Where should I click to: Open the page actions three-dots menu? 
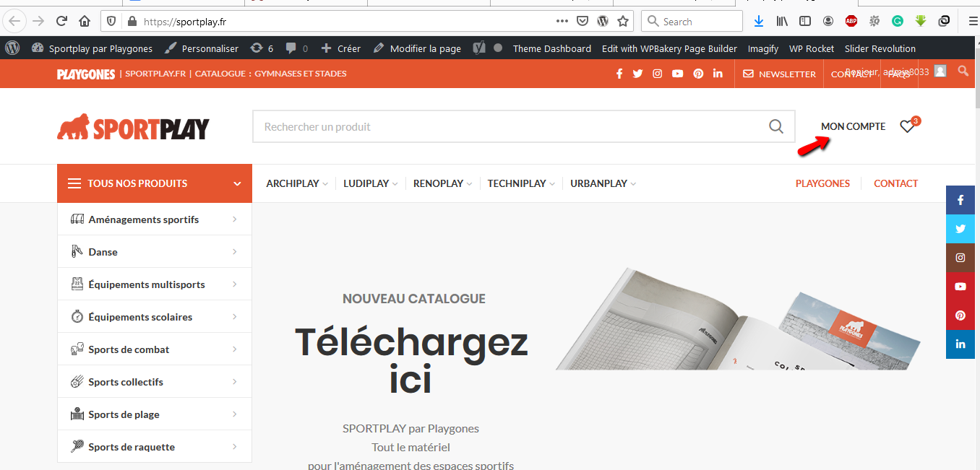coord(562,22)
